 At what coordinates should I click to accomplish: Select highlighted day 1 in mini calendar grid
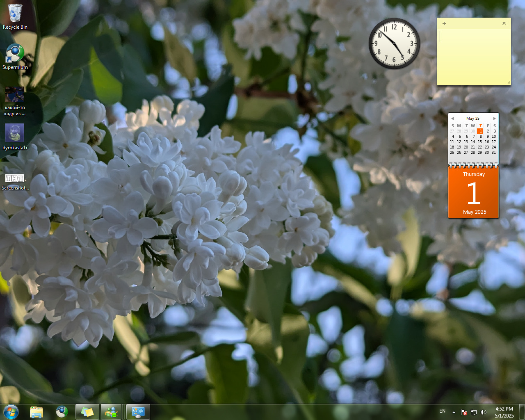[x=480, y=131]
